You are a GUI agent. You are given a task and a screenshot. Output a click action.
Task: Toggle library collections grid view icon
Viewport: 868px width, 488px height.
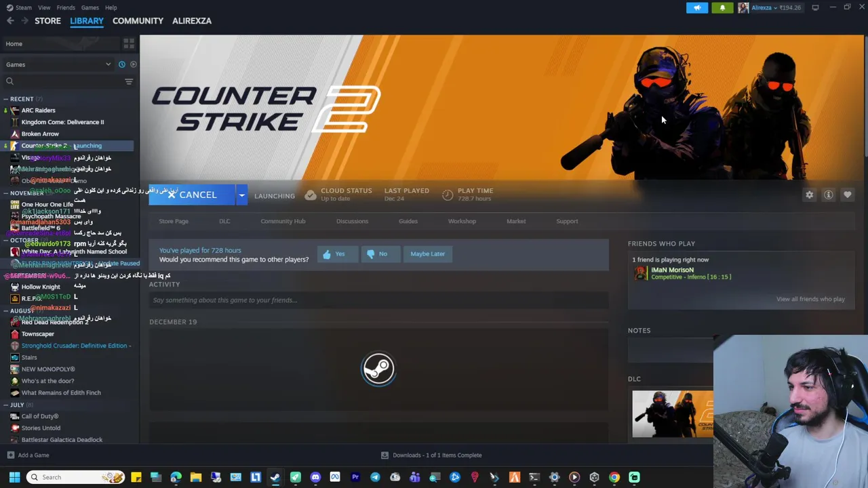coord(129,43)
